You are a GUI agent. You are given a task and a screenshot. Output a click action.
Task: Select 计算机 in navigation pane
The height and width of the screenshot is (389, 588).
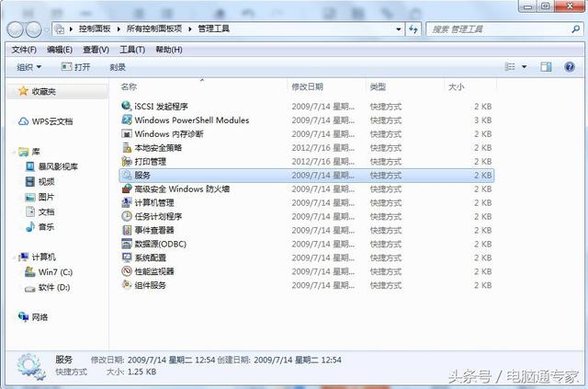tap(37, 257)
